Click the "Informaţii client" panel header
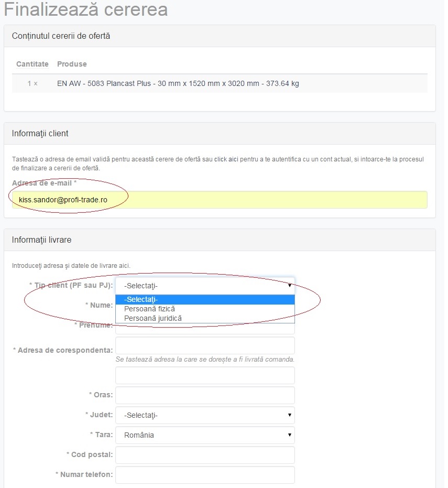The width and height of the screenshot is (448, 488). pyautogui.click(x=40, y=134)
